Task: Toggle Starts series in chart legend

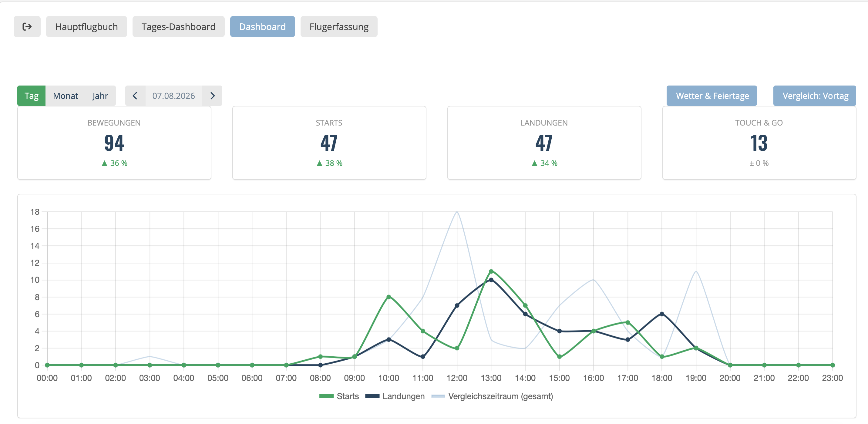Action: click(339, 396)
